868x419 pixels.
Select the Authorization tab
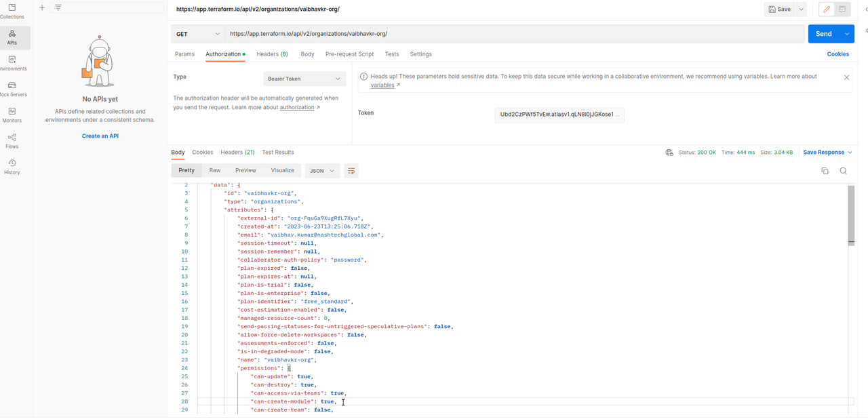[225, 54]
